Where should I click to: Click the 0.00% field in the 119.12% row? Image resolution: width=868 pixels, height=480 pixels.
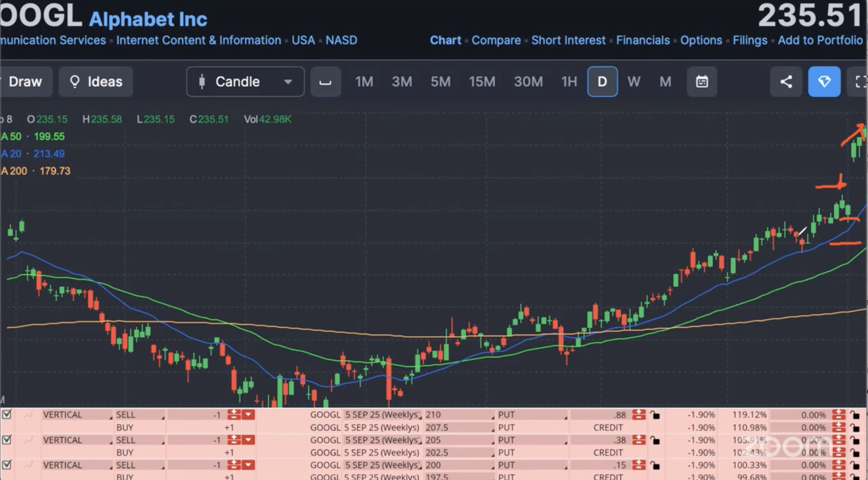(x=800, y=415)
